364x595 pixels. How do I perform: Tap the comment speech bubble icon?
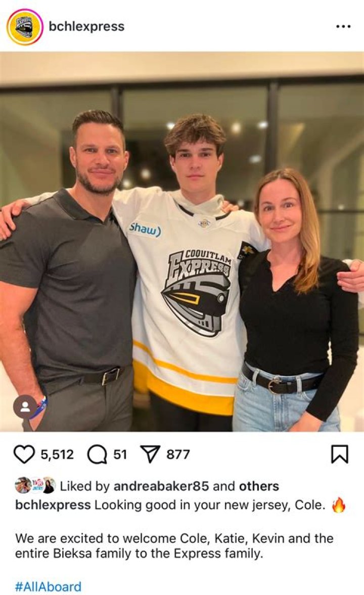[96, 454]
